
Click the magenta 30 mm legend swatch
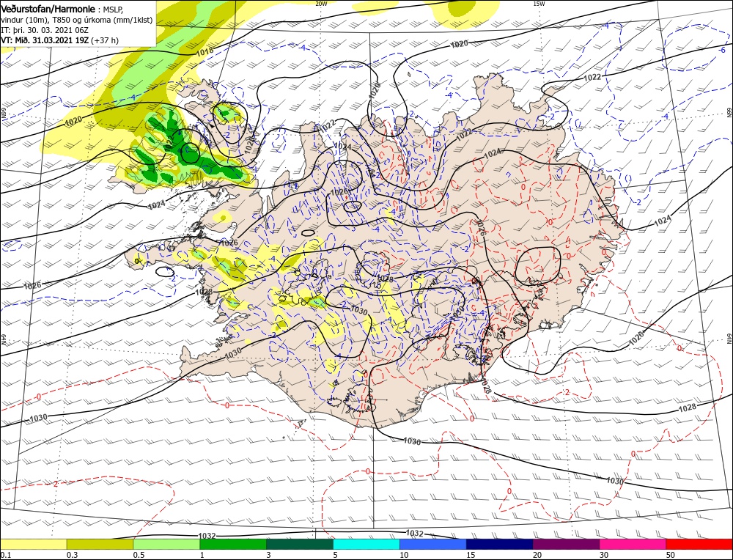click(x=633, y=544)
